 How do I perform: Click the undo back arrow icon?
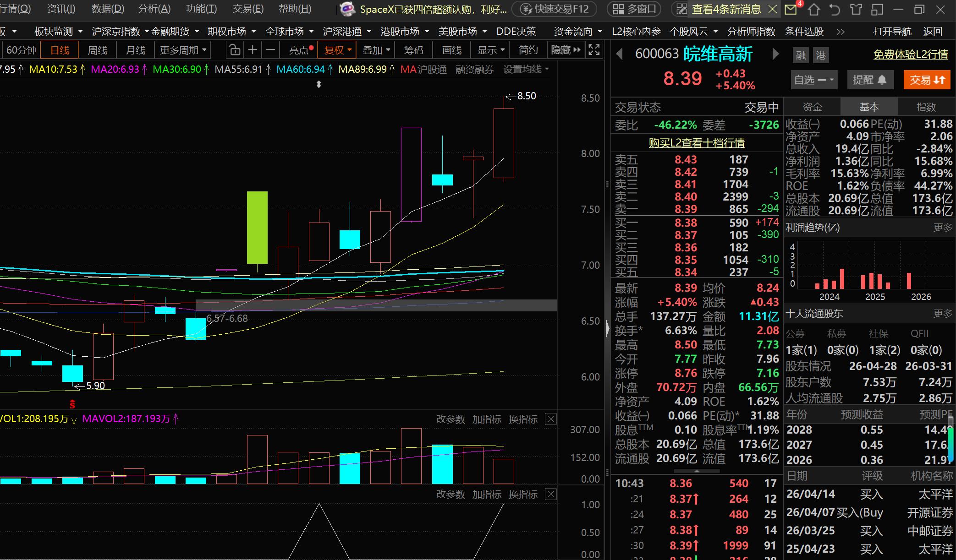click(835, 9)
